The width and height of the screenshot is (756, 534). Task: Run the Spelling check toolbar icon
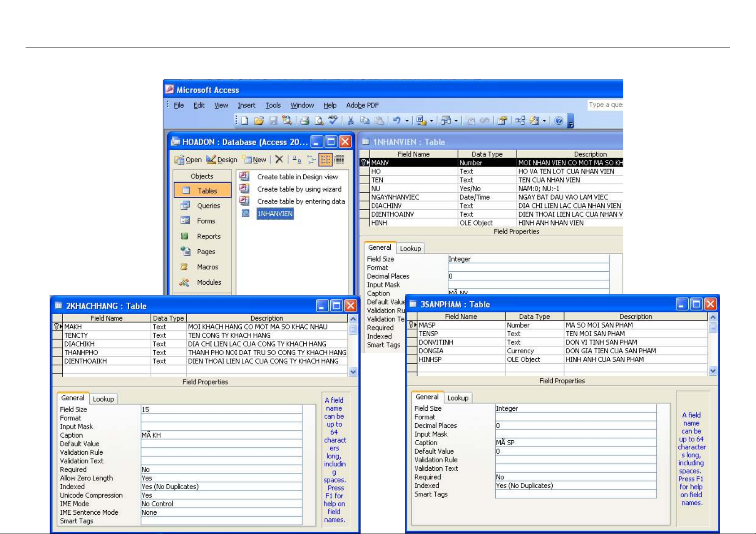point(333,120)
